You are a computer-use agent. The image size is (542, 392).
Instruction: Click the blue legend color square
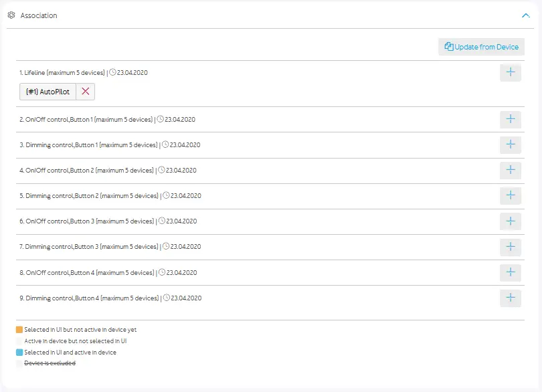[x=19, y=353]
